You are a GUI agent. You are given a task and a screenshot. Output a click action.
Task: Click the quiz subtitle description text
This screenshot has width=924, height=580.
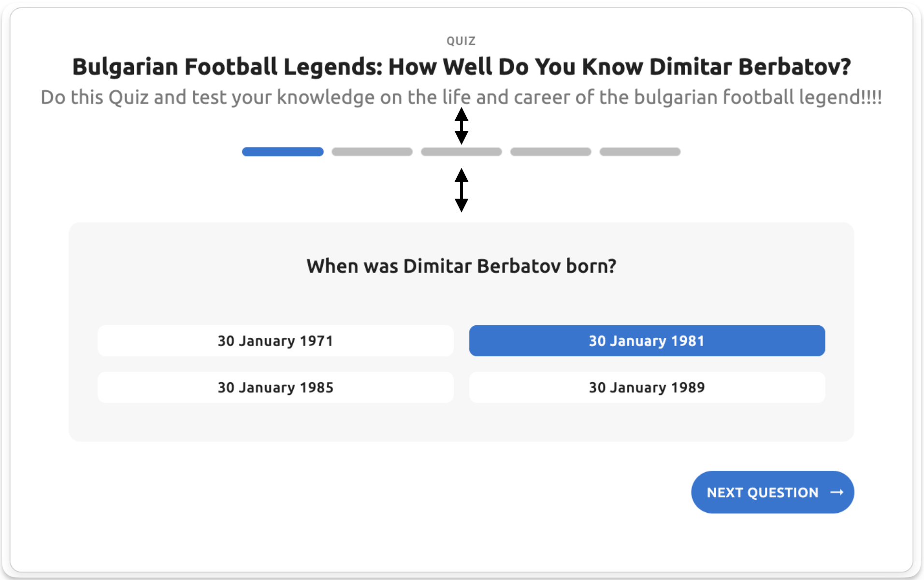(461, 97)
